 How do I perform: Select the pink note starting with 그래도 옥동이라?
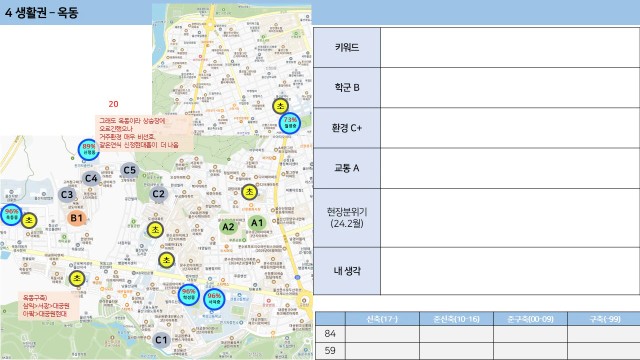click(144, 133)
